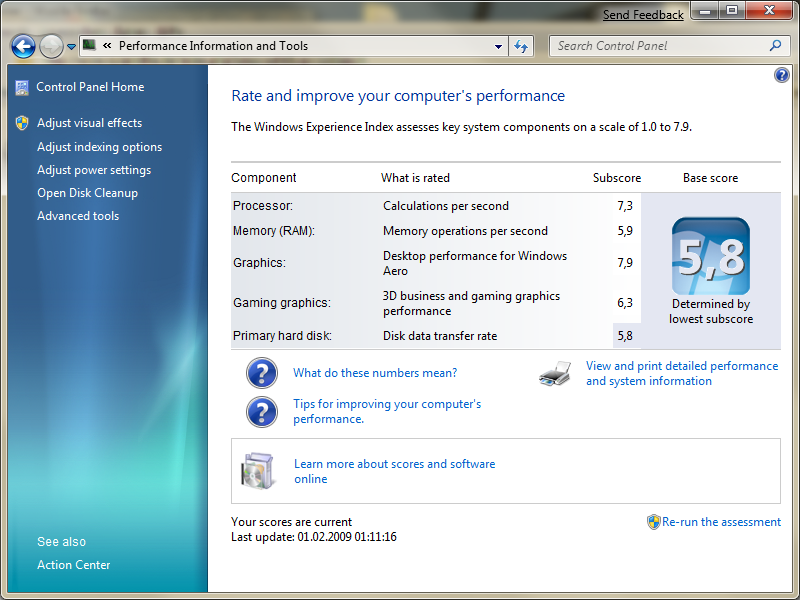Click the blue Help icon at top right
This screenshot has width=800, height=600.
(x=781, y=76)
